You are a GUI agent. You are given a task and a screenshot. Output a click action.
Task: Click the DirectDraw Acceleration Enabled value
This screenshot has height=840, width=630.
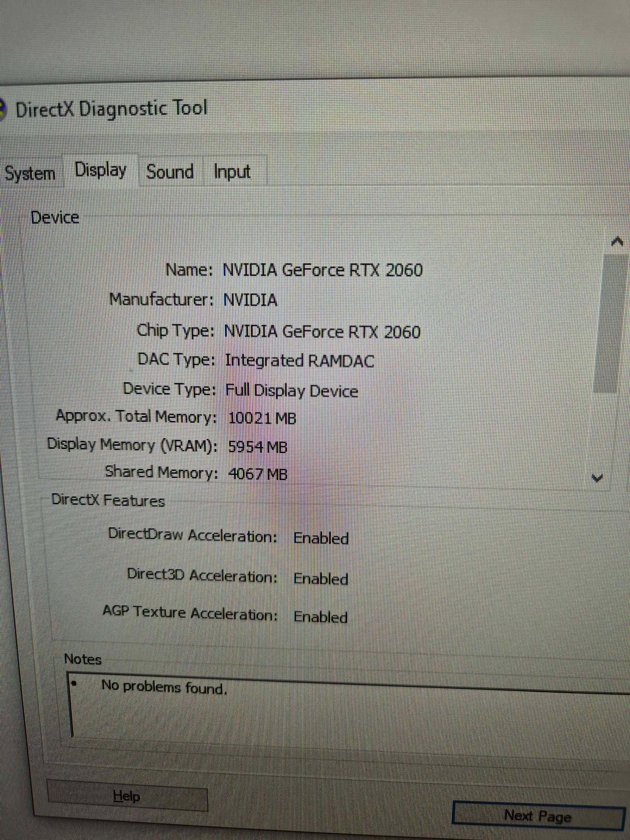(x=321, y=539)
